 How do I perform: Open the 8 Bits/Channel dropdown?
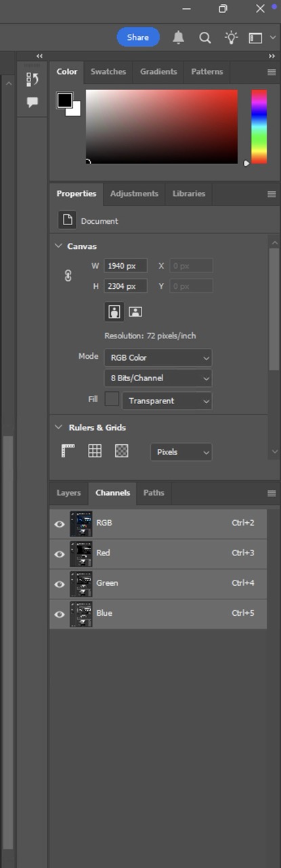[158, 378]
